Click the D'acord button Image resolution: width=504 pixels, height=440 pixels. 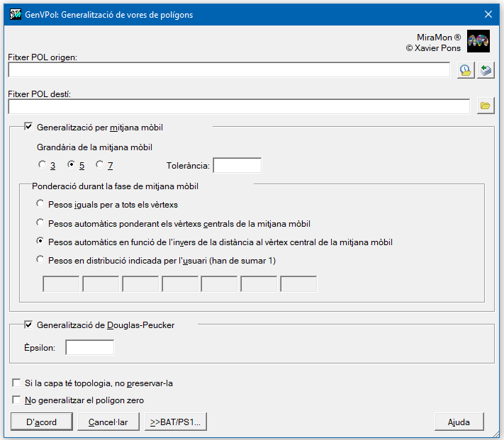(42, 422)
